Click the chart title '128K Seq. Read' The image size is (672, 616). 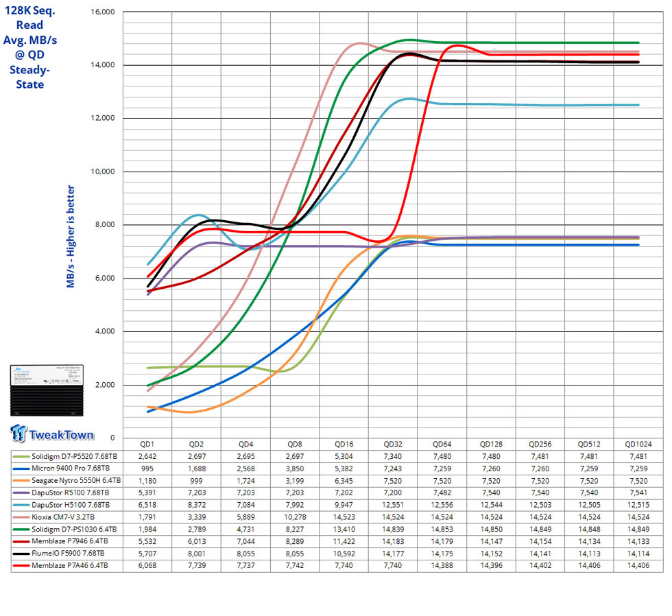pyautogui.click(x=30, y=18)
